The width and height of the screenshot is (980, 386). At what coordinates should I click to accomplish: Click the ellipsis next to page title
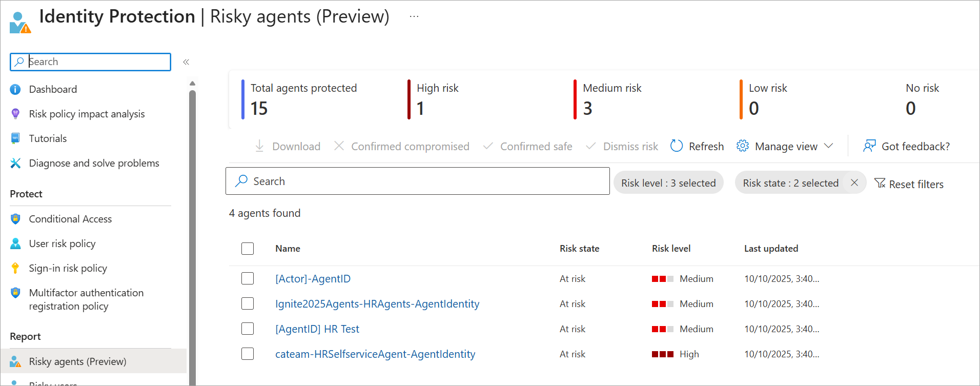[x=414, y=16]
